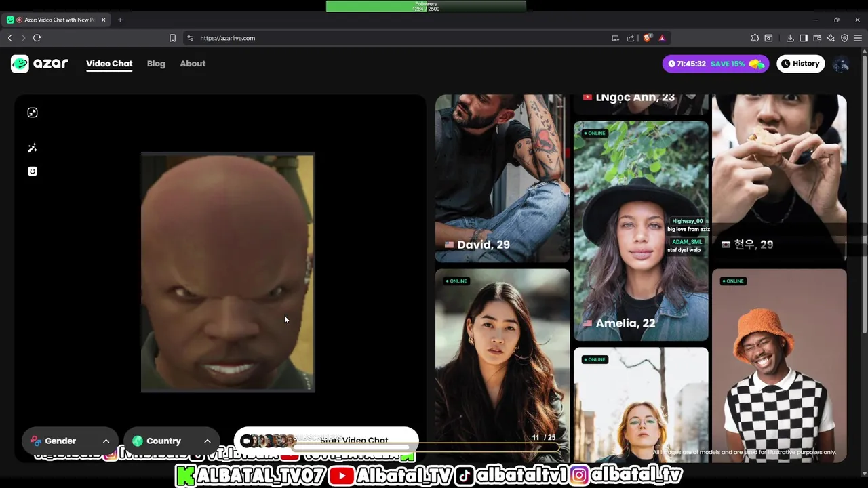Click the tab search toolbar icon

pyautogui.click(x=768, y=38)
